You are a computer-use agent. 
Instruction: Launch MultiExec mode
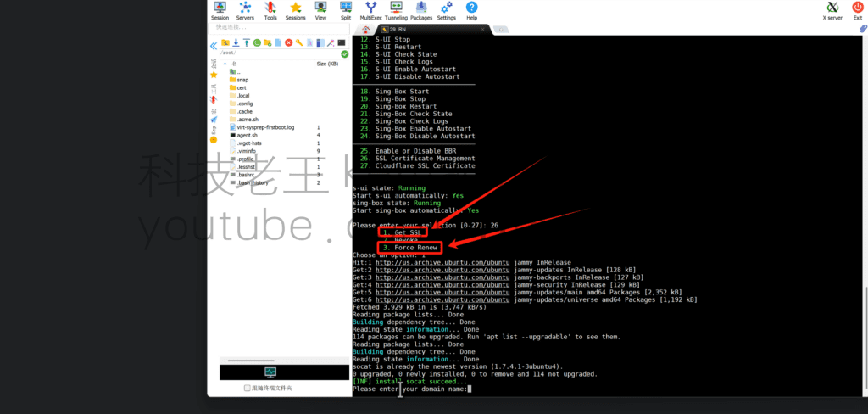point(370,10)
